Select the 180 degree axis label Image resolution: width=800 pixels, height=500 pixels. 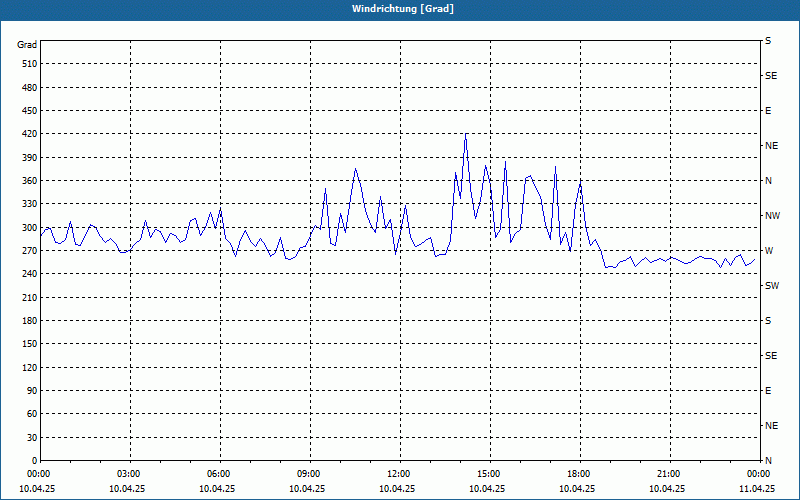coord(30,321)
